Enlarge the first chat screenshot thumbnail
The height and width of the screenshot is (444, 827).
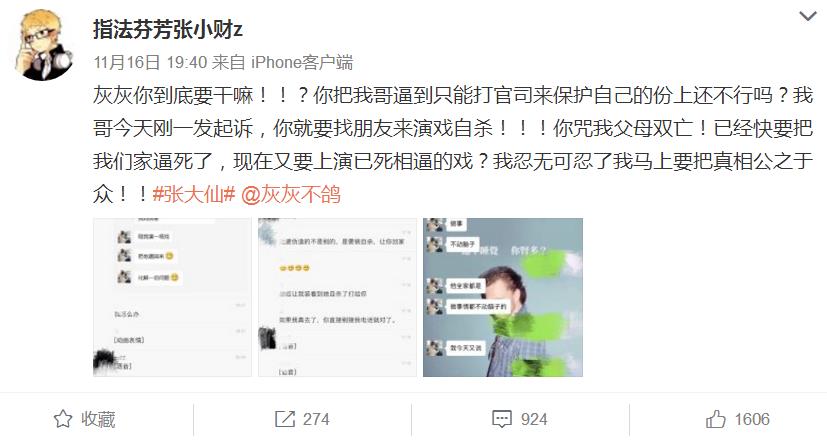pos(172,297)
